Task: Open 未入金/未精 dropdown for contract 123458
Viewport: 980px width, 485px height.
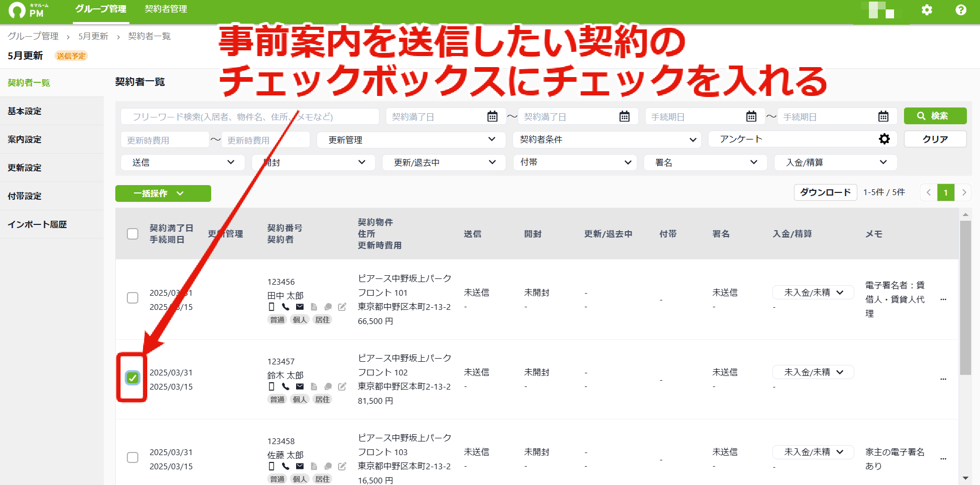Action: (x=813, y=452)
